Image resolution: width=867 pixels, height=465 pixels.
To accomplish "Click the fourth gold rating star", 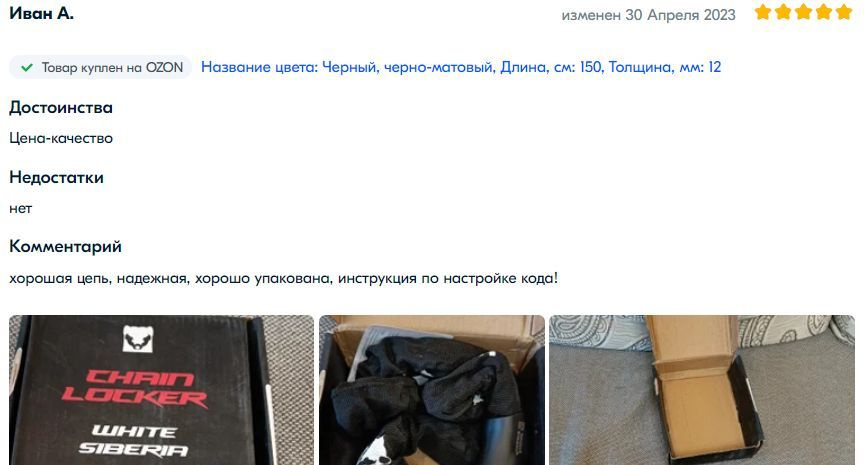I will click(824, 12).
